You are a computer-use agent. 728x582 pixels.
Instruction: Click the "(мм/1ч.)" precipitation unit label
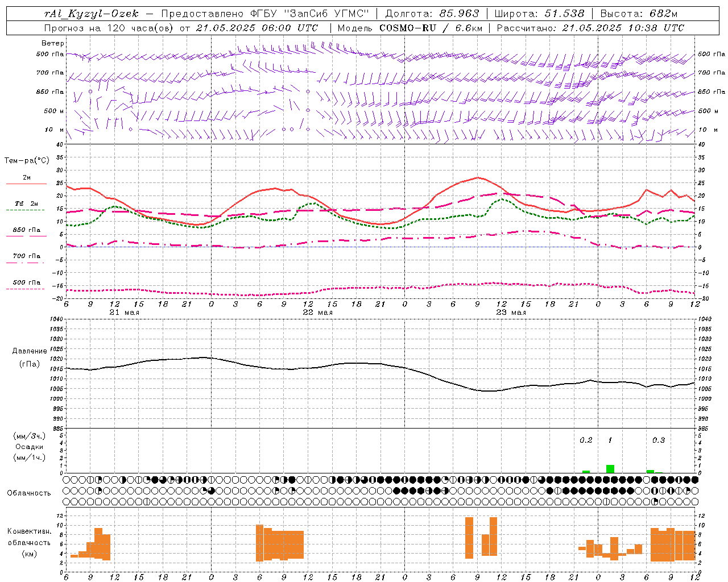click(x=29, y=458)
